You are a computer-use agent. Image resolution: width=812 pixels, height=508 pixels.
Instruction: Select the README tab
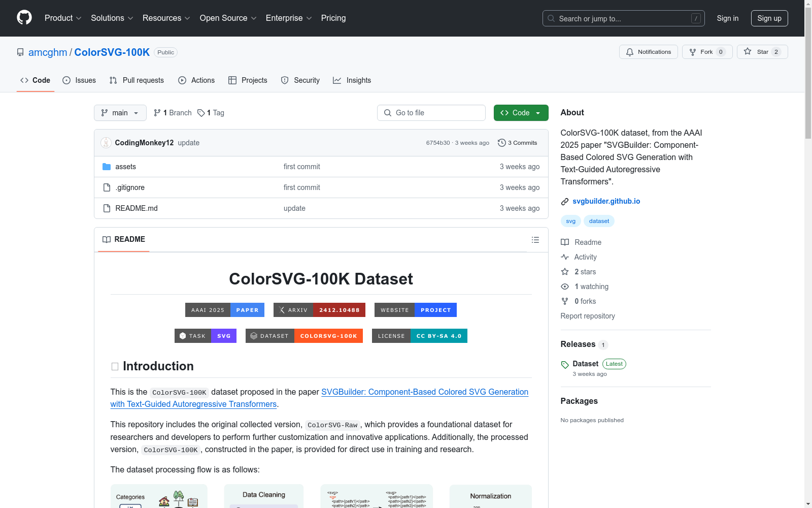pyautogui.click(x=124, y=239)
